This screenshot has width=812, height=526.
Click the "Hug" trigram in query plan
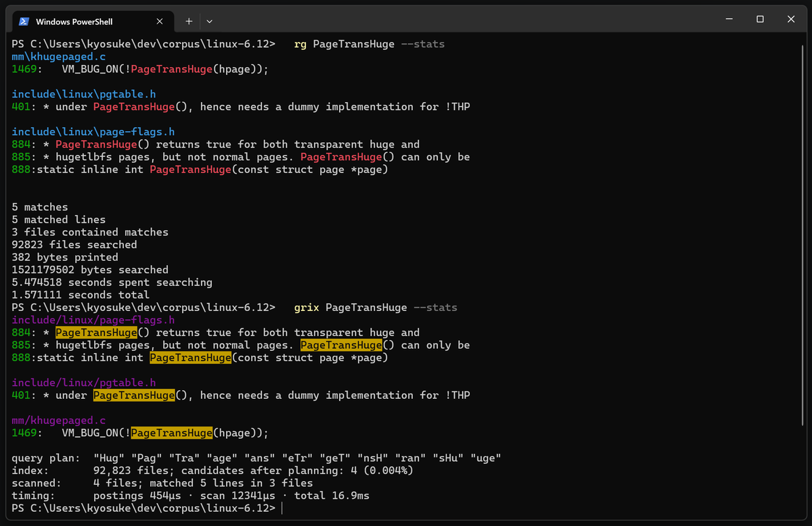[x=109, y=458]
